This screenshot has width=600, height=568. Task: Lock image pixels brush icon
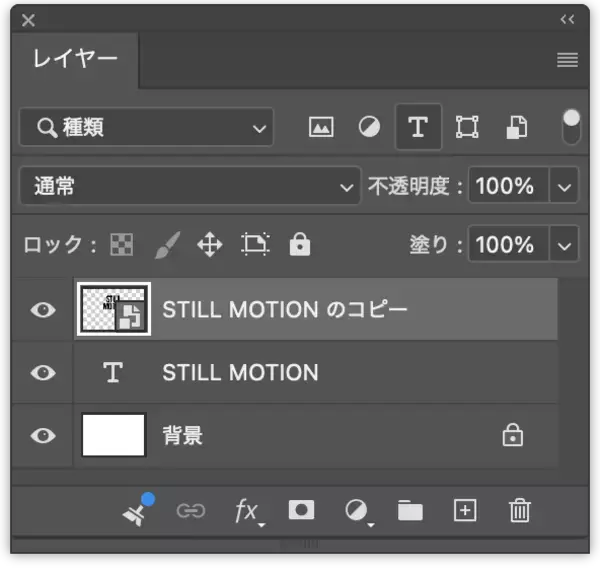click(x=167, y=245)
